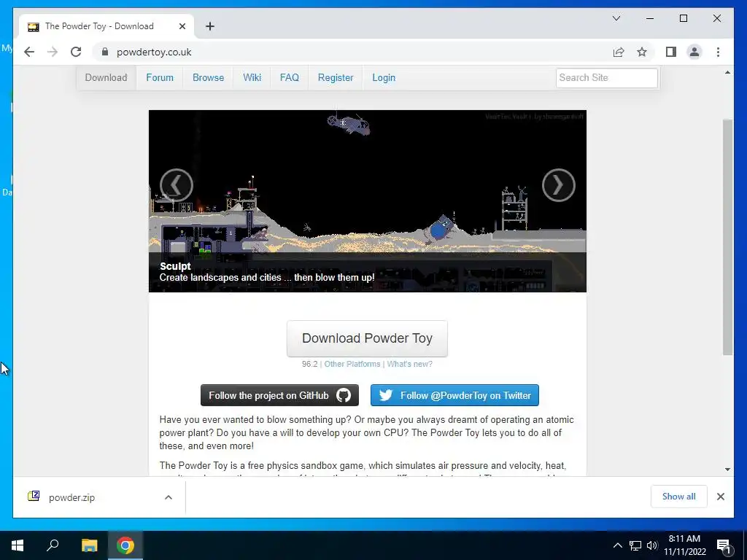Click the Download Powder Toy button
Screen dimensions: 747x560
click(x=367, y=338)
